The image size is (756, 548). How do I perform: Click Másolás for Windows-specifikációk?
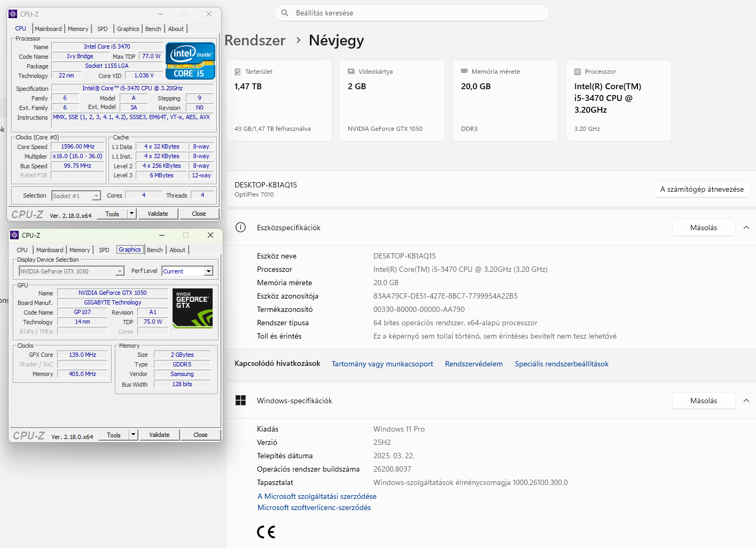point(704,401)
